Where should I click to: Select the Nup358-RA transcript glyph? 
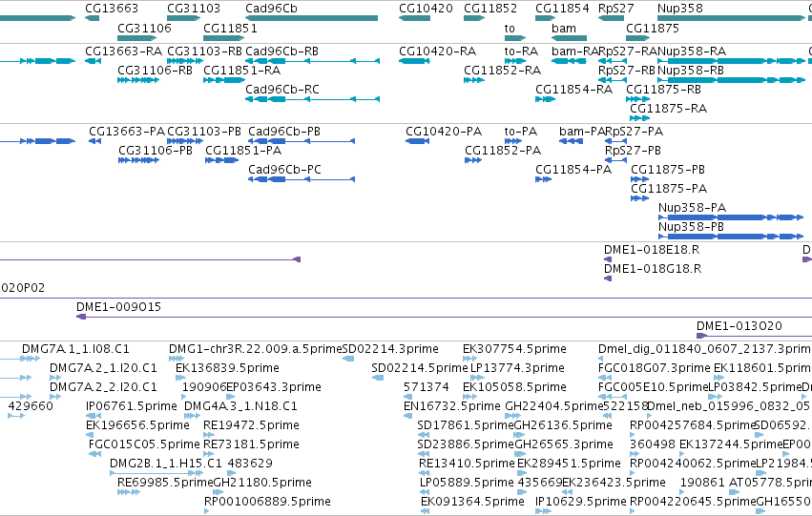(x=731, y=61)
